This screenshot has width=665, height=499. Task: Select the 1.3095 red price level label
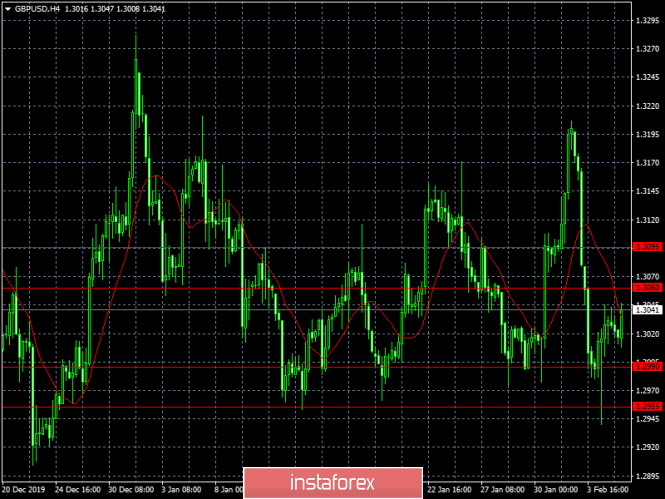pos(647,247)
